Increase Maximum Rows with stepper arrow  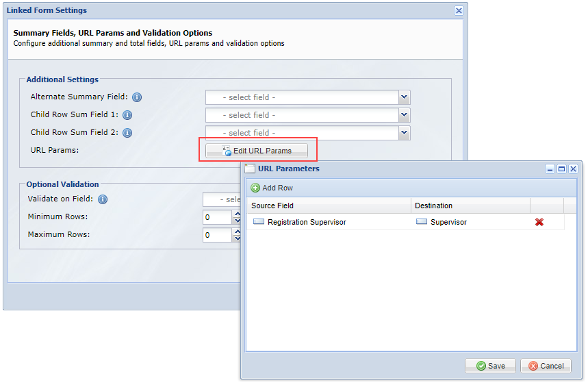237,232
